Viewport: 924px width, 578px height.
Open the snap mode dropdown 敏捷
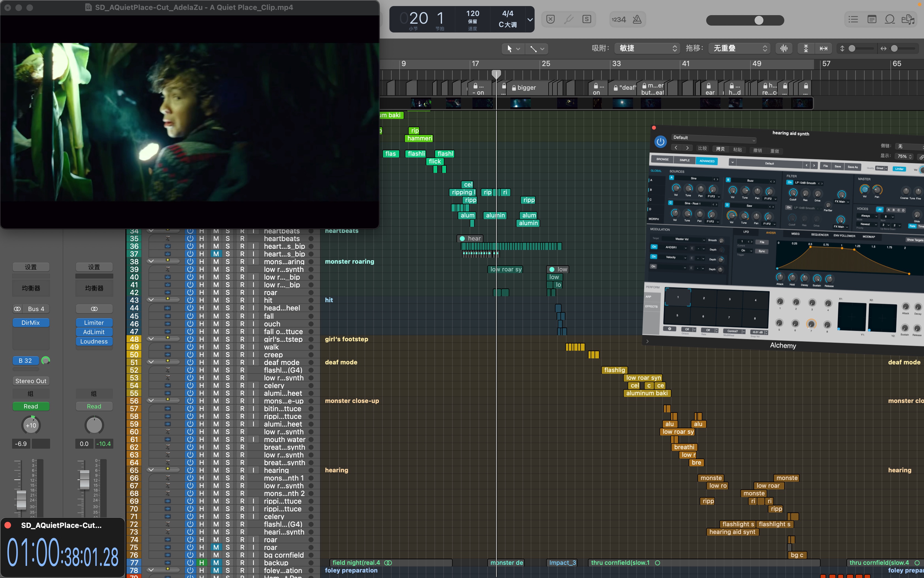tap(647, 48)
